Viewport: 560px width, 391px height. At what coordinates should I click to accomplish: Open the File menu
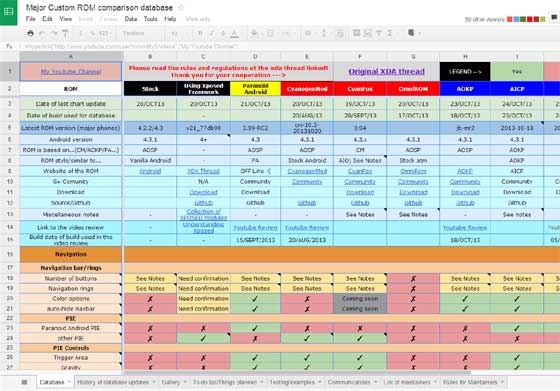pos(30,19)
